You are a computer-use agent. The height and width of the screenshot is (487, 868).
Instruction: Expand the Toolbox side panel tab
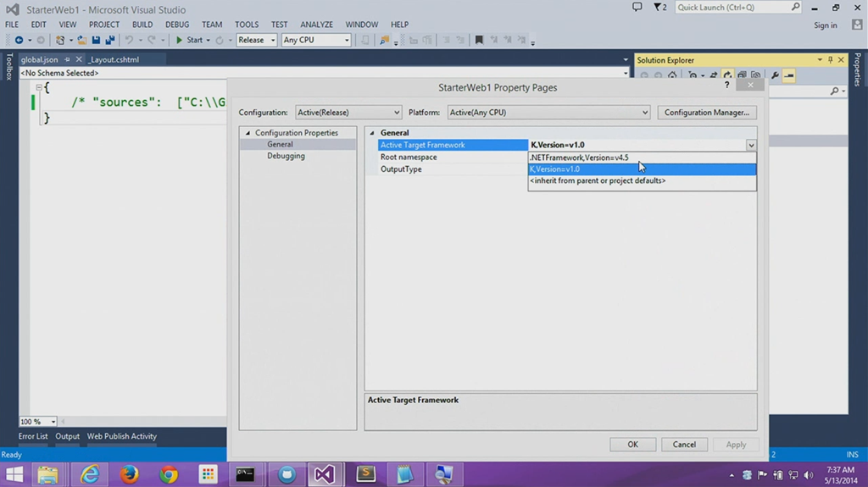pos(8,66)
